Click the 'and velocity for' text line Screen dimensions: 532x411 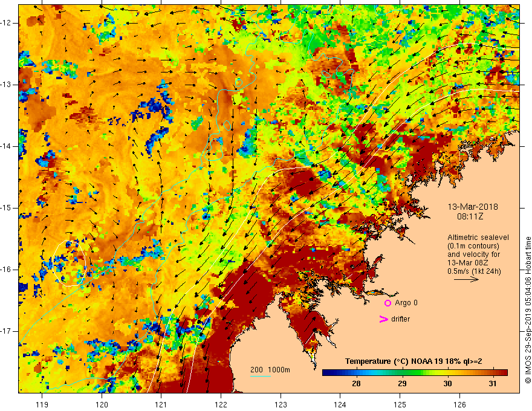coord(473,254)
